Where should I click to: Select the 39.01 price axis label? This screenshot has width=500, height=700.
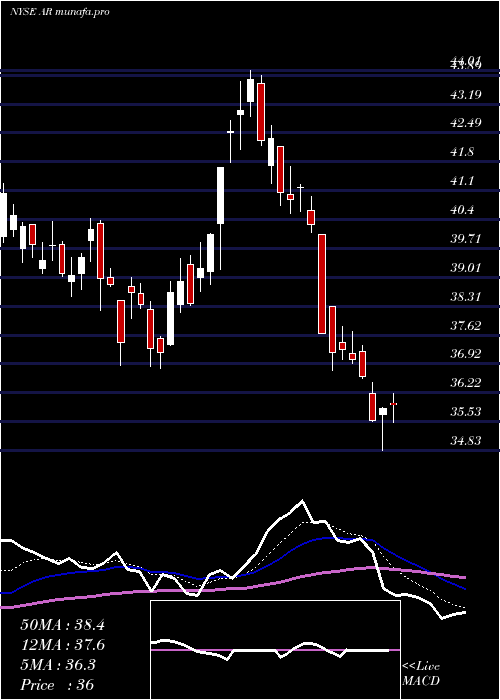466,267
